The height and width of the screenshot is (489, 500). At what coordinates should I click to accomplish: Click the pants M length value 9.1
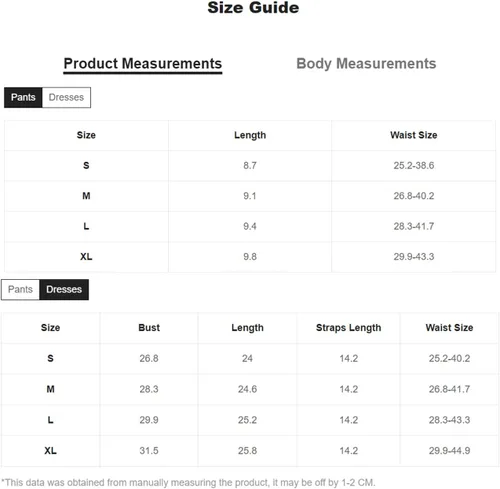(x=250, y=196)
